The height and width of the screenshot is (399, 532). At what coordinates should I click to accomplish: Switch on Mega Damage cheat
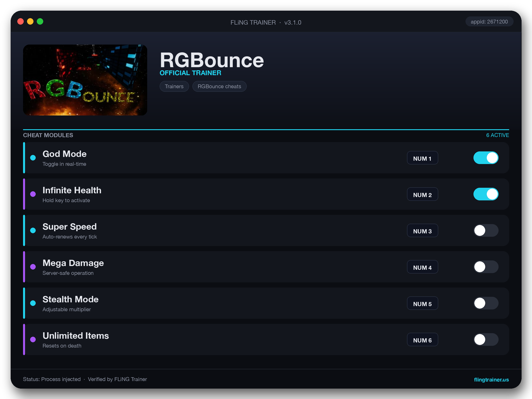coord(486,267)
